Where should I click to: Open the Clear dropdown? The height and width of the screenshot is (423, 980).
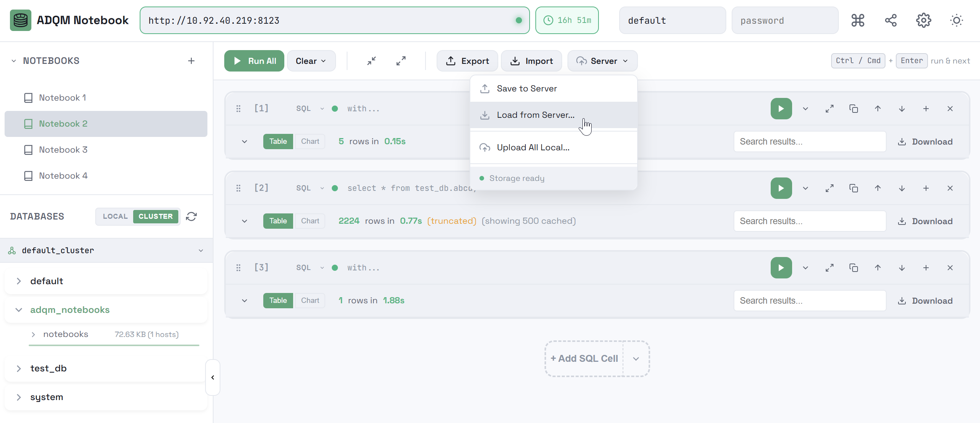[311, 61]
